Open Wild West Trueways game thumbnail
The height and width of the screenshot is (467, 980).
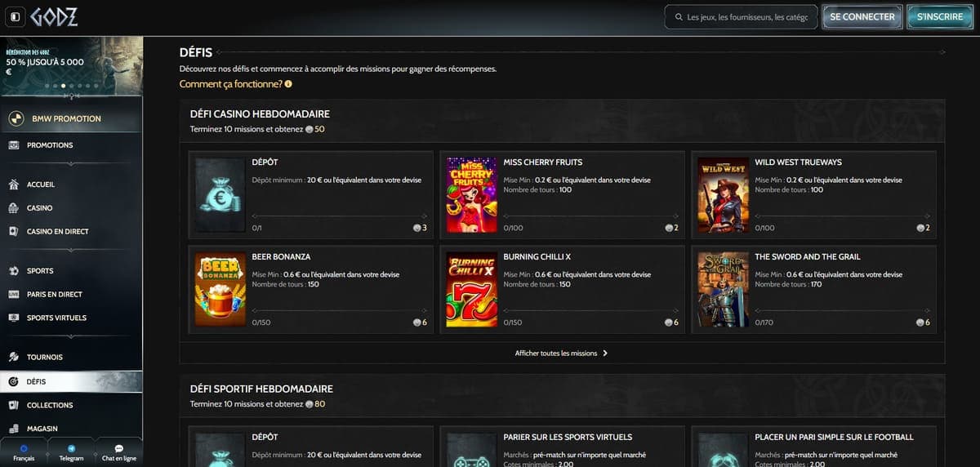click(723, 195)
